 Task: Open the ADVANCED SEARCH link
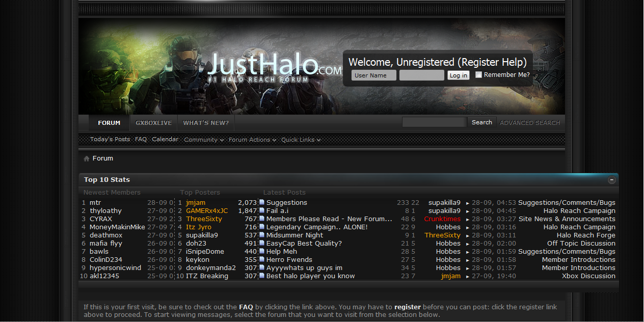click(x=530, y=123)
